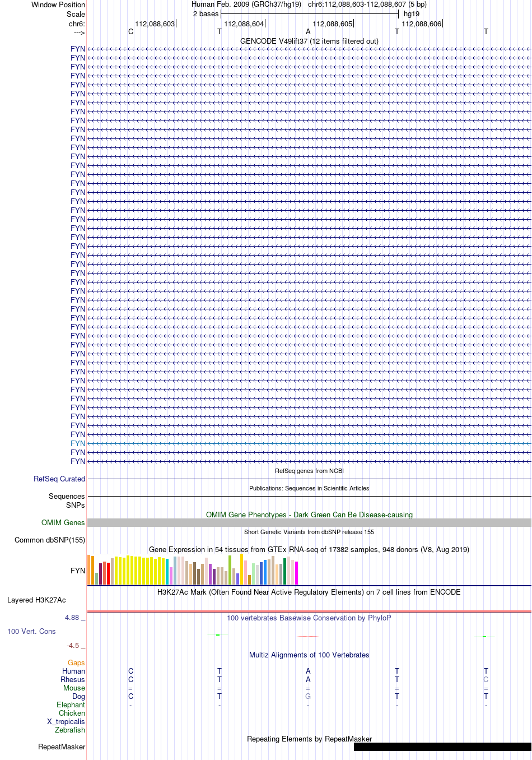
Task: Open 100 vertebrates Basewise Conservation by PhyloP title
Action: coord(309,618)
